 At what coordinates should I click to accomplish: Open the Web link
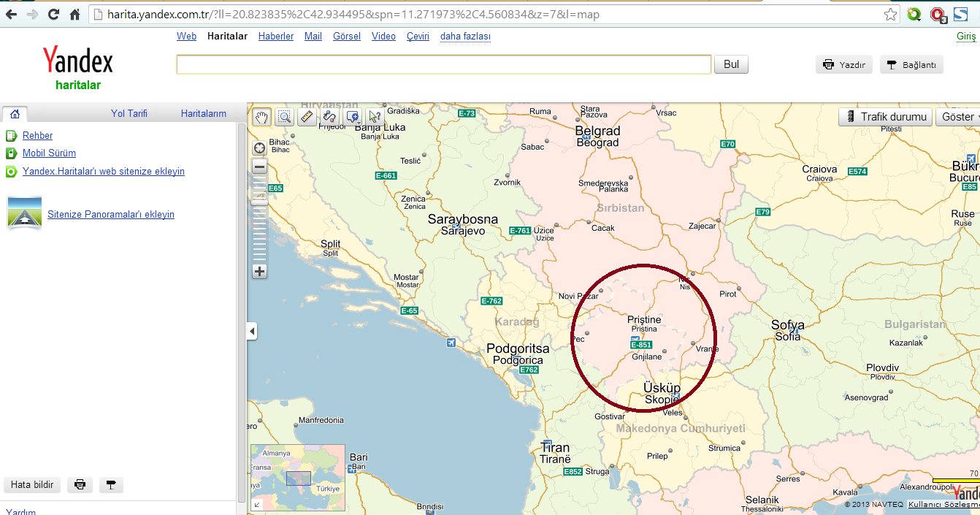(x=186, y=36)
